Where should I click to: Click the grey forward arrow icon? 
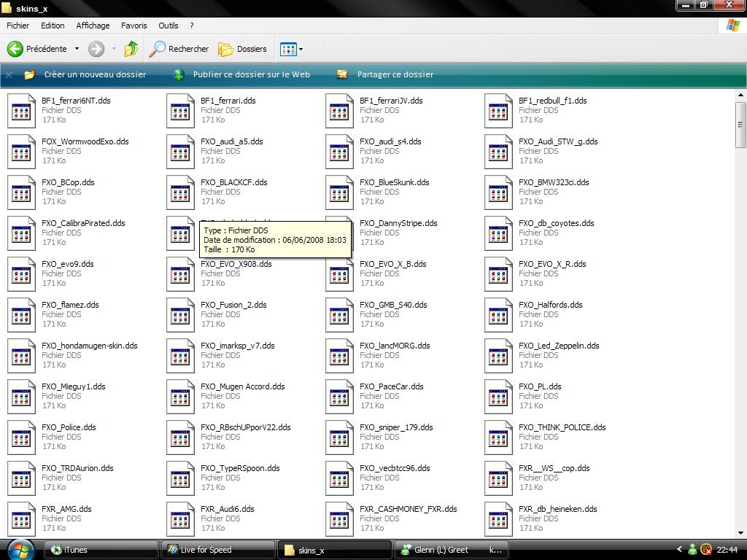point(96,49)
